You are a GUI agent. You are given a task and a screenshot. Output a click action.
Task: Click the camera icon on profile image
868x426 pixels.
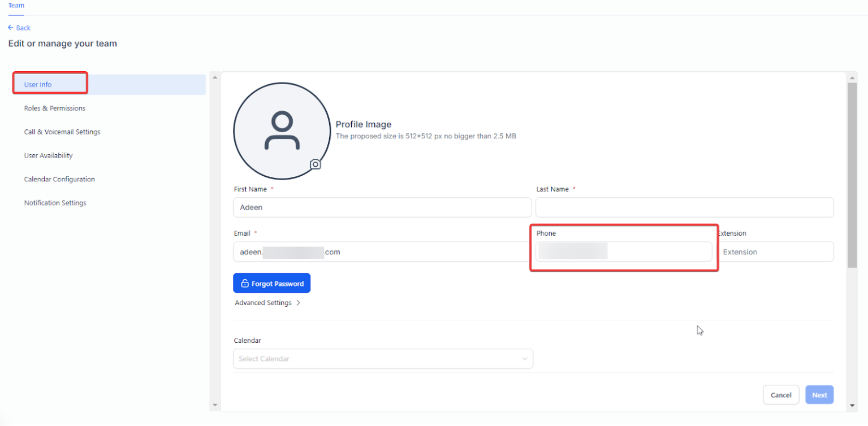tap(316, 164)
